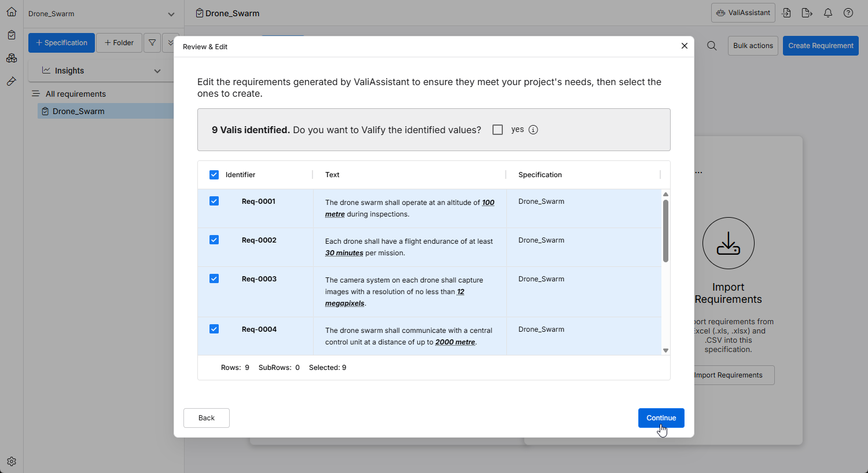This screenshot has height=473, width=868.
Task: Collapse the Insights panel chevron
Action: 157,71
